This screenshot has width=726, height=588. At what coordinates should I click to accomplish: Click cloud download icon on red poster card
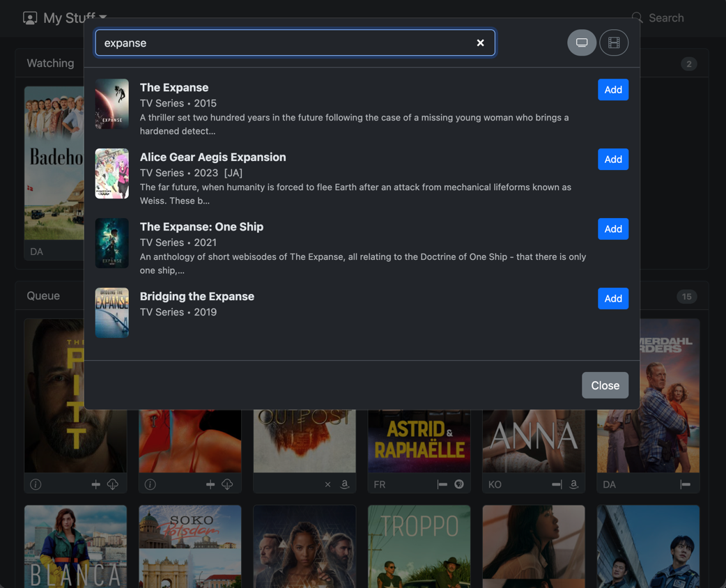[227, 484]
